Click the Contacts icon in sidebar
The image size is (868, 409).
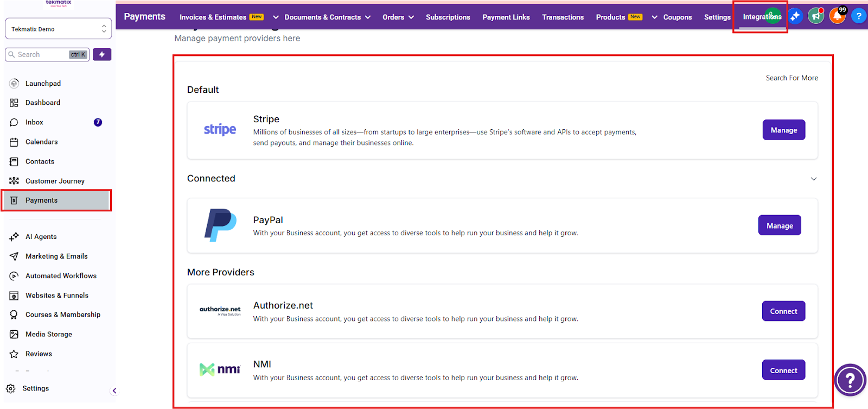[14, 161]
